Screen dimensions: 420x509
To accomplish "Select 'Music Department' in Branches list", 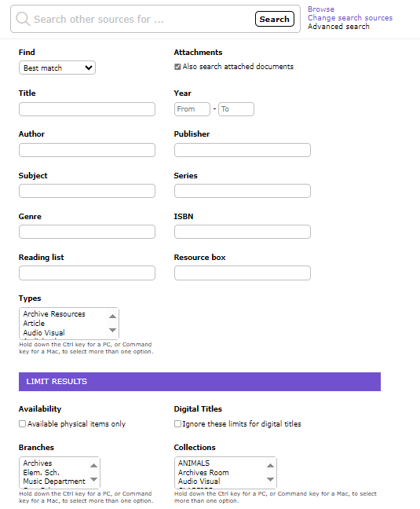I will coord(54,482).
